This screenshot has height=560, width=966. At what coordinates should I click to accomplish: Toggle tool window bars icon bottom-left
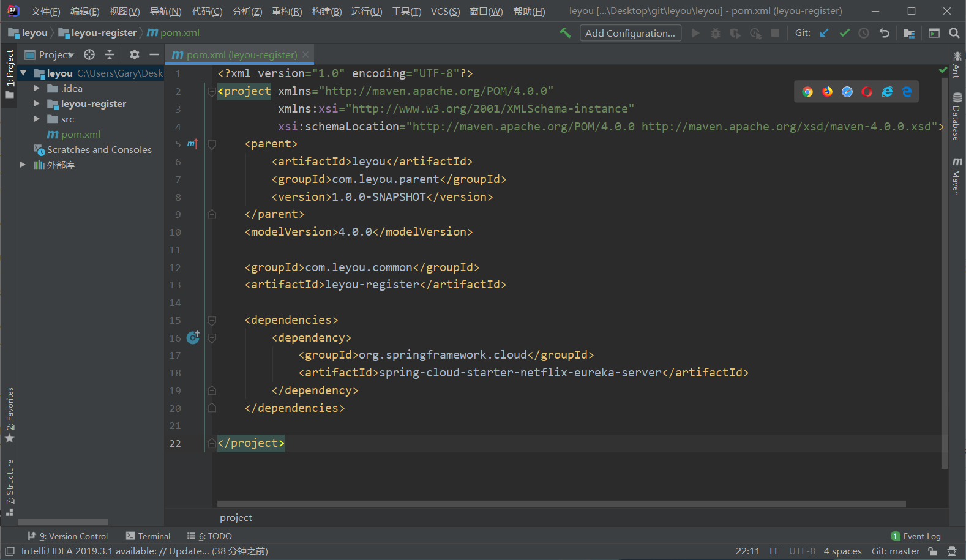(x=10, y=551)
